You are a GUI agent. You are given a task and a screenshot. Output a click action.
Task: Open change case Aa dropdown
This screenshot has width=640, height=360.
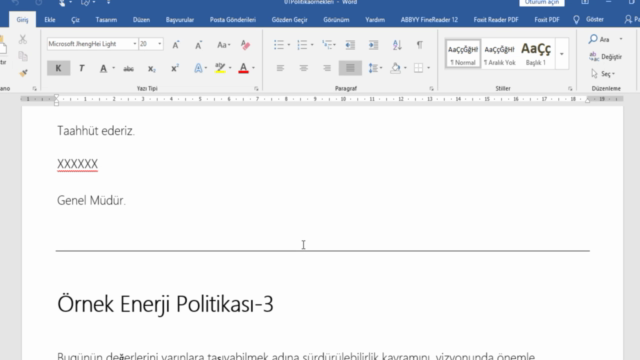tap(223, 44)
